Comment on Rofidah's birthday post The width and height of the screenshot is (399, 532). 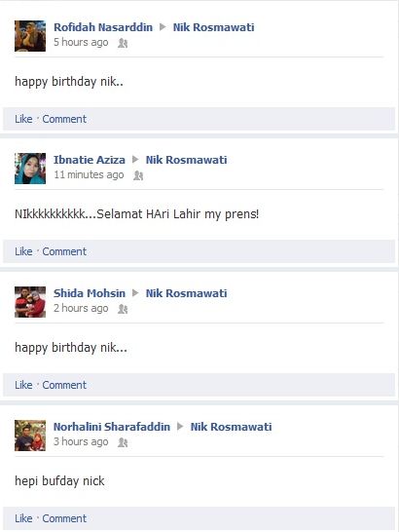pyautogui.click(x=64, y=119)
